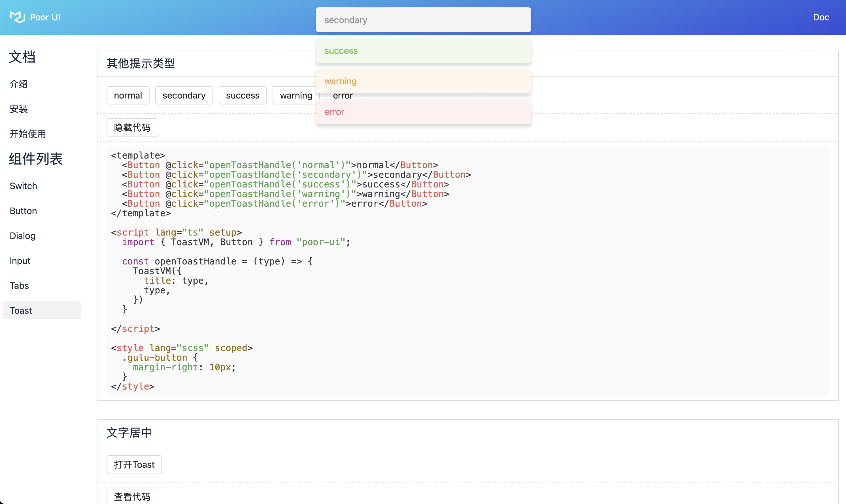This screenshot has height=504, width=846.
Task: Click the 查看代码 button
Action: [x=132, y=496]
